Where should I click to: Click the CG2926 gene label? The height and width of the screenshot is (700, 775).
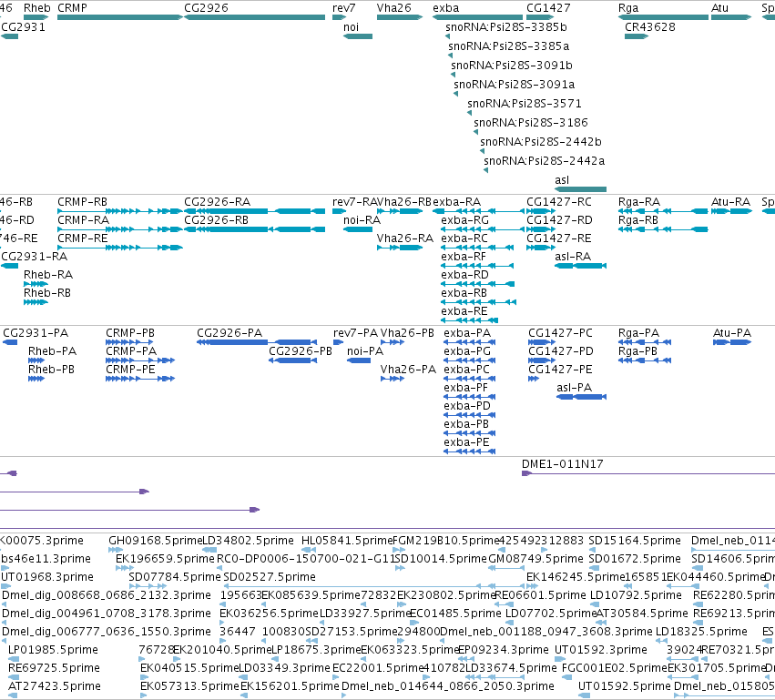206,8
